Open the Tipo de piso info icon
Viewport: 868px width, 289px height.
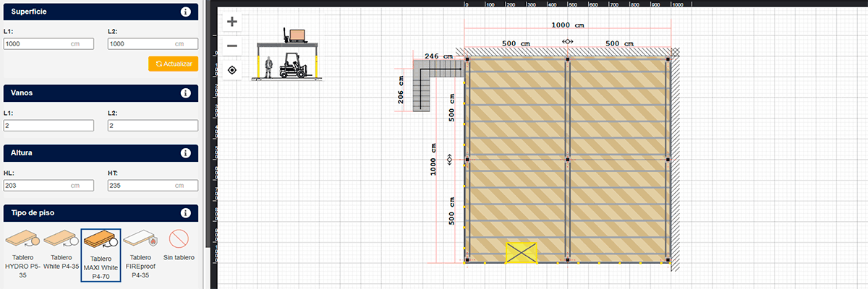tap(186, 213)
